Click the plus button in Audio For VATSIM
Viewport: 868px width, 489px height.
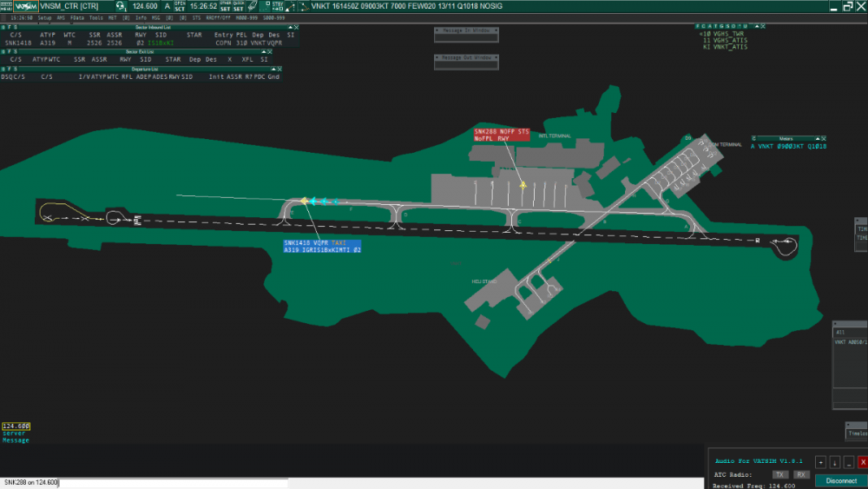click(821, 462)
